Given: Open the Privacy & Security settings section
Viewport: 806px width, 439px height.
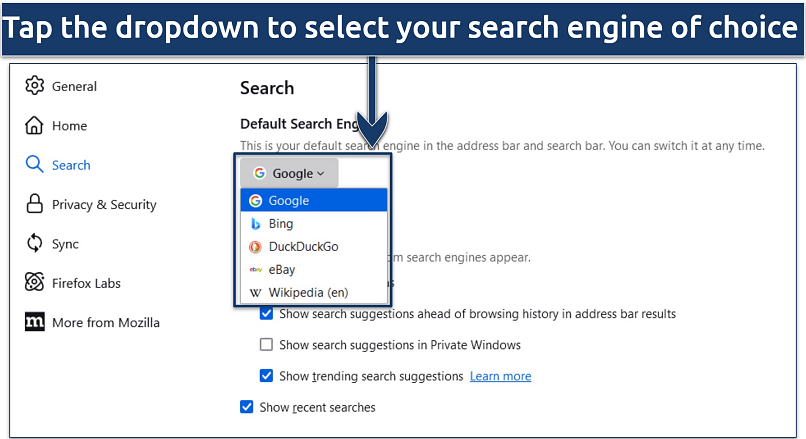Looking at the screenshot, I should click(x=104, y=205).
